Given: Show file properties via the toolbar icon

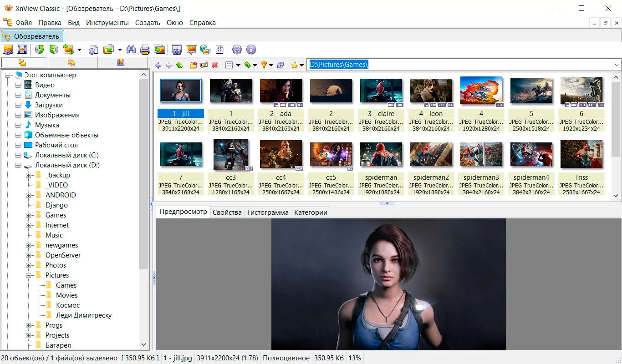Looking at the screenshot, I should point(94,50).
